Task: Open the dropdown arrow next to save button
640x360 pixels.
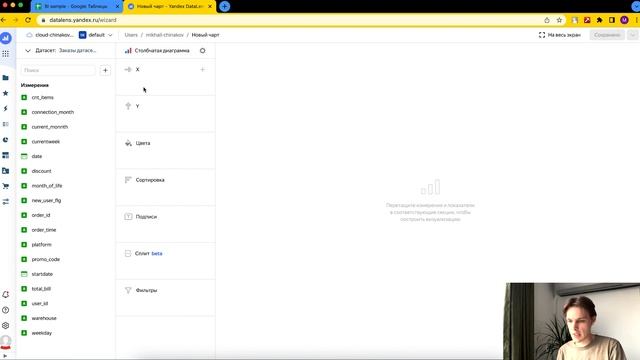Action: coord(632,35)
